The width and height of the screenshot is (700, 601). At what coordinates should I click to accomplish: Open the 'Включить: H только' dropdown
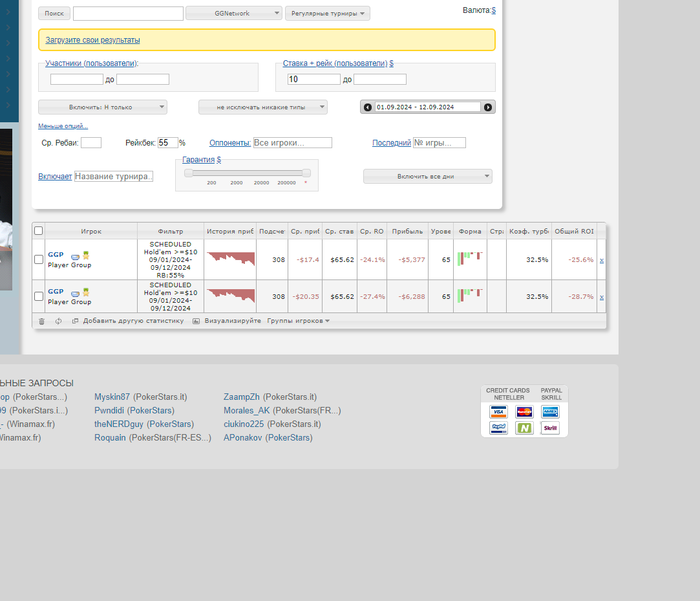(103, 107)
